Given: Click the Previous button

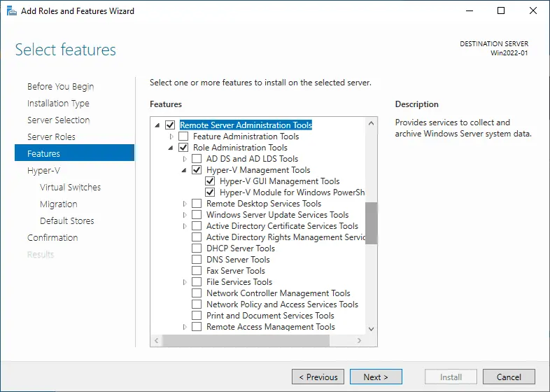Looking at the screenshot, I should click(318, 377).
